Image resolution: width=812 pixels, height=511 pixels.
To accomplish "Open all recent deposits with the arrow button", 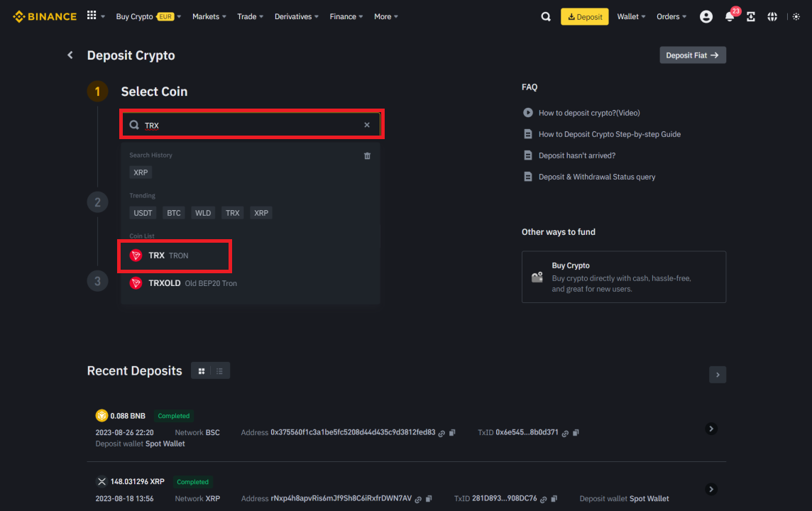I will pos(717,375).
